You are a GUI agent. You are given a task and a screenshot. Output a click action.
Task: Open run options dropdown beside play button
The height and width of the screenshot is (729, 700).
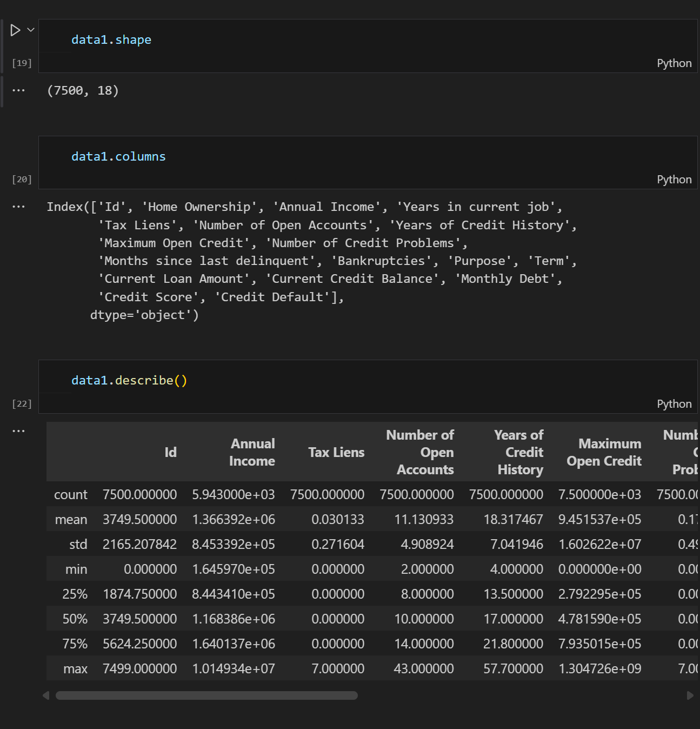coord(31,30)
